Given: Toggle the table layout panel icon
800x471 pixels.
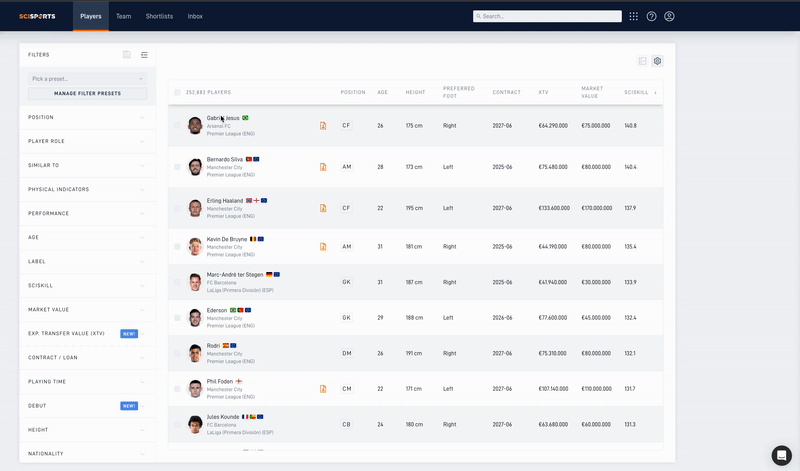Looking at the screenshot, I should [x=642, y=61].
